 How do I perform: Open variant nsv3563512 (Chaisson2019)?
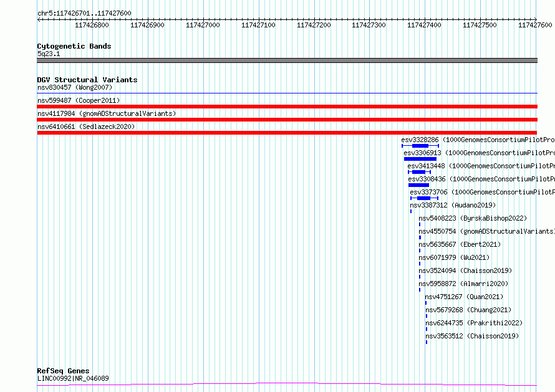pyautogui.click(x=472, y=336)
